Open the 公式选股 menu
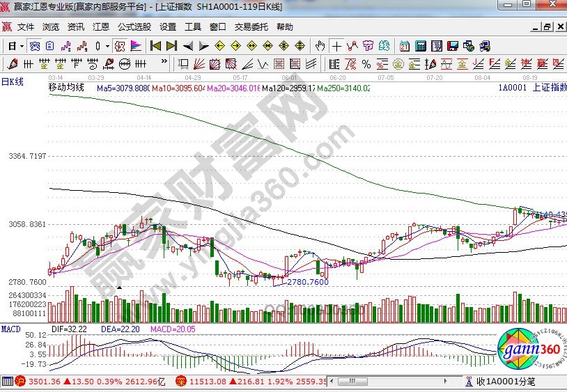The width and height of the screenshot is (567, 392). click(134, 27)
